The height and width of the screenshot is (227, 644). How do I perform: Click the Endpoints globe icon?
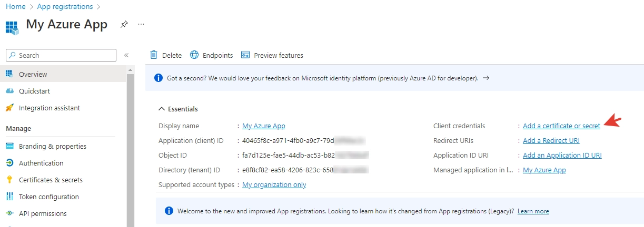(x=194, y=55)
